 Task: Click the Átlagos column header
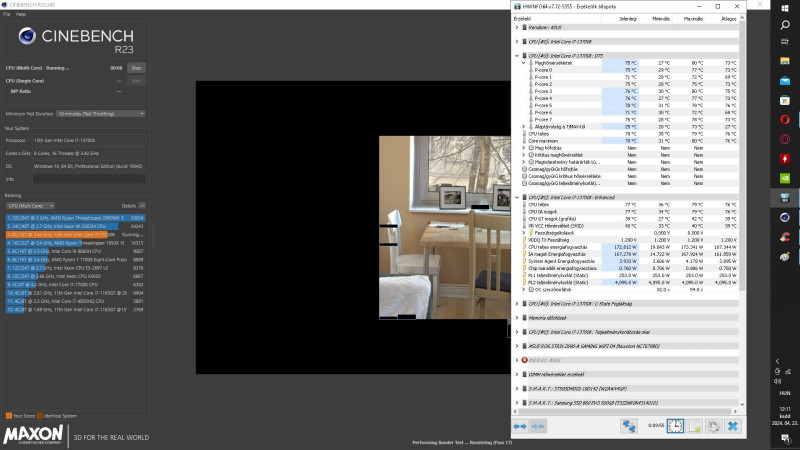(721, 19)
